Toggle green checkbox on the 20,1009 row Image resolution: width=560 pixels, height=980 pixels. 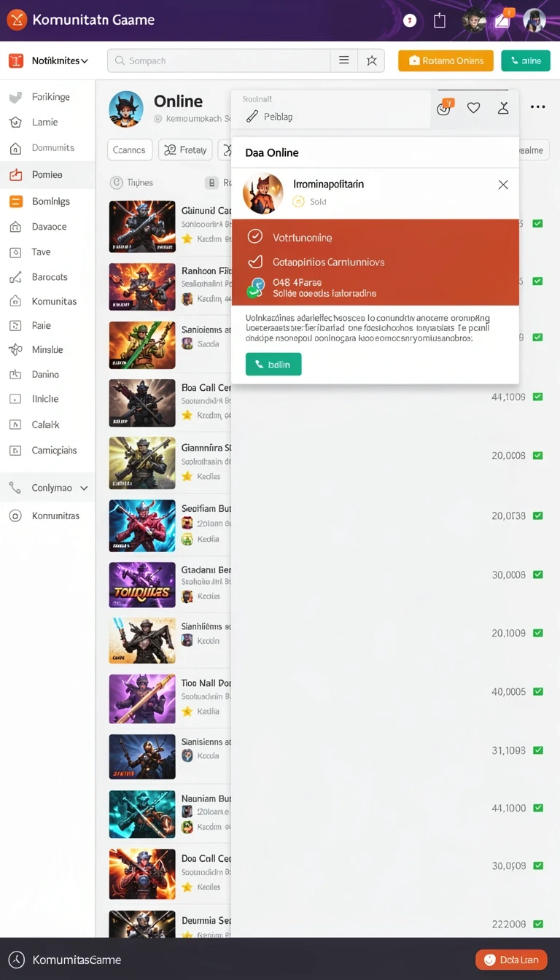tap(538, 633)
